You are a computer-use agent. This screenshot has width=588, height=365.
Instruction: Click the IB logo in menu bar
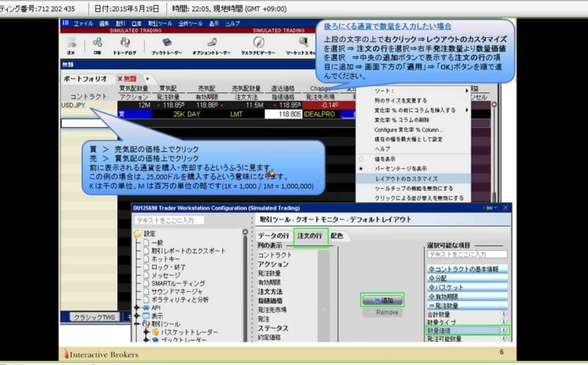click(x=65, y=23)
